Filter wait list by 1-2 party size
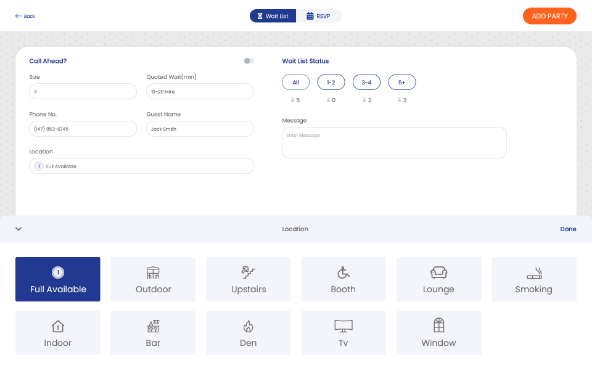The height and width of the screenshot is (392, 592). (x=331, y=82)
